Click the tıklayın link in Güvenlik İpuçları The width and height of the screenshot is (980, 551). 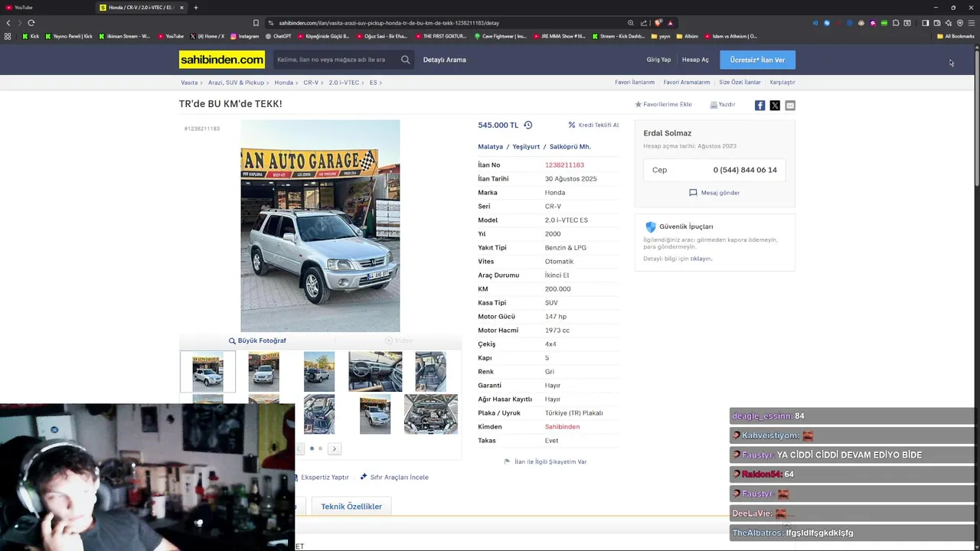pyautogui.click(x=701, y=259)
